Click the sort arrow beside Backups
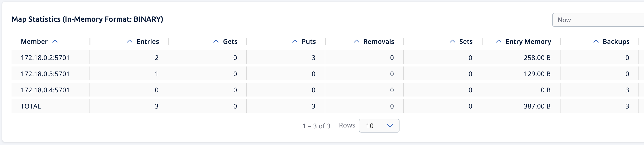 point(596,41)
